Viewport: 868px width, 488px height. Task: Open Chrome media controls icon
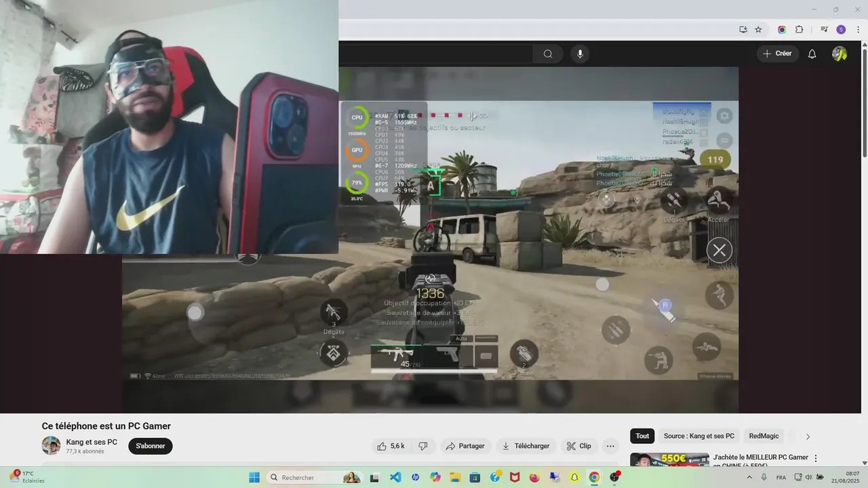[x=824, y=30]
